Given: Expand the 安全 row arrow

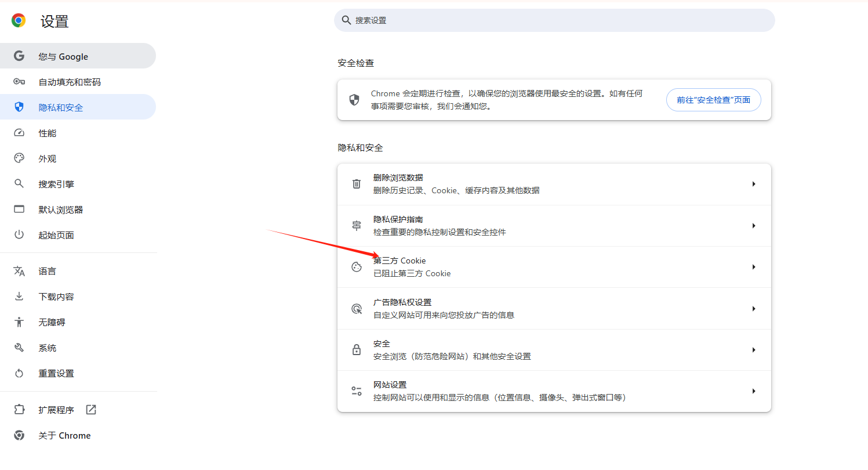Looking at the screenshot, I should click(754, 350).
